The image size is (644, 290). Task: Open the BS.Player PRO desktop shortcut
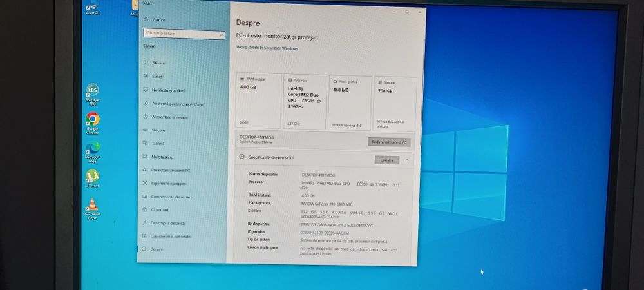[92, 95]
